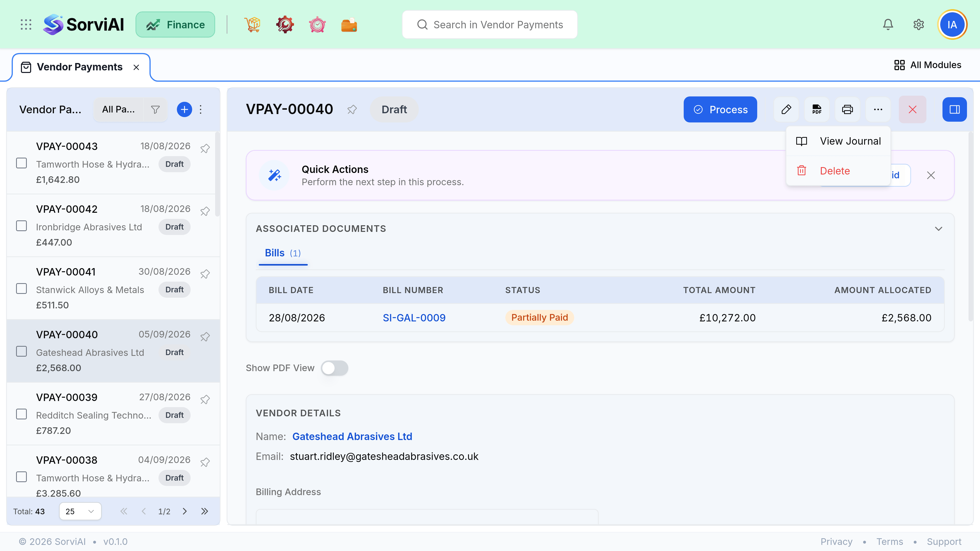
Task: Open the All Payments view dropdown
Action: 119,109
